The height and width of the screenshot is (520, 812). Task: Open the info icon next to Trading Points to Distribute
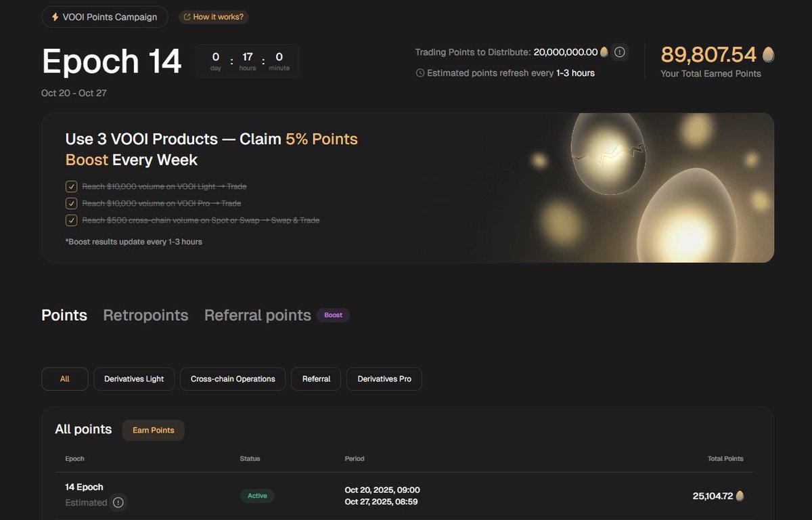(620, 52)
